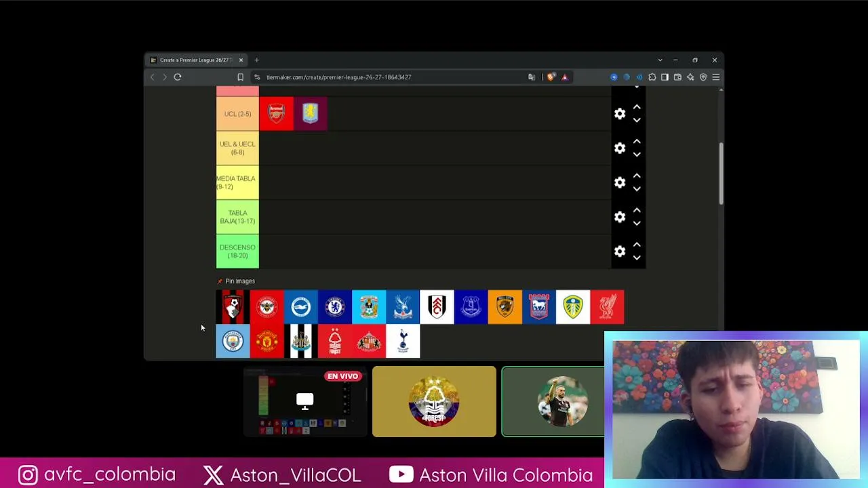The image size is (868, 488).
Task: Click the Sunderland crest tile
Action: 369,341
